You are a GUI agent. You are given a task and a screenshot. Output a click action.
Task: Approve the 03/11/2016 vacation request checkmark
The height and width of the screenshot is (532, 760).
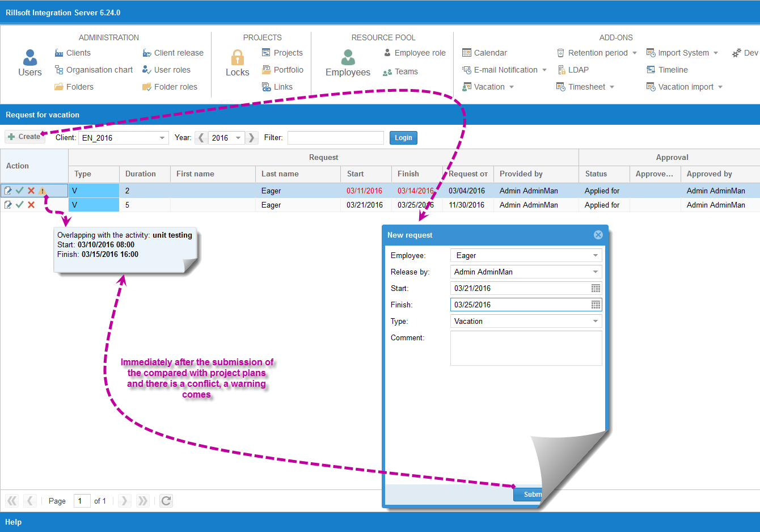(x=19, y=191)
